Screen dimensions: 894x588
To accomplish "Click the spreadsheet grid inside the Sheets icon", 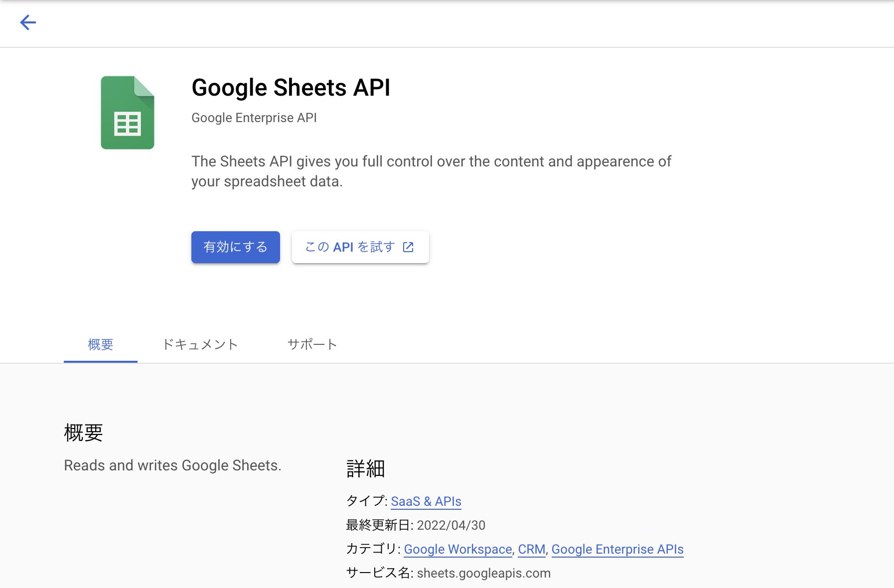I will click(127, 124).
